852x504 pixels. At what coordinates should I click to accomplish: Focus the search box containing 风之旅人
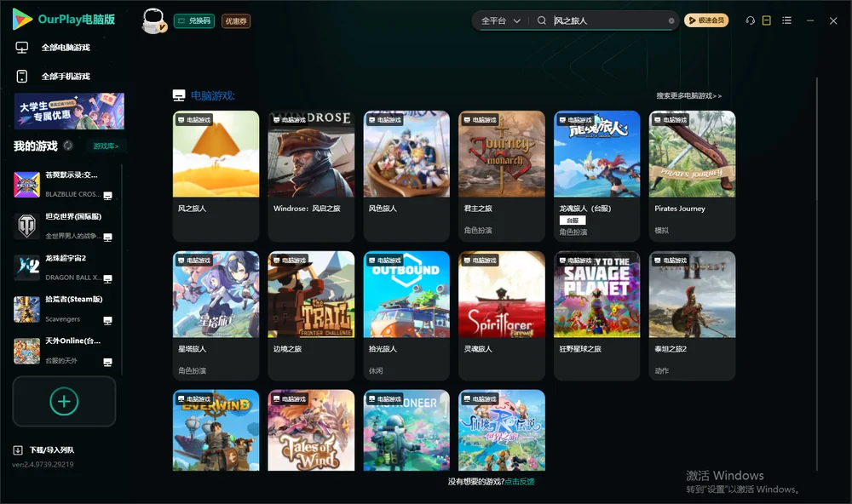pyautogui.click(x=608, y=20)
